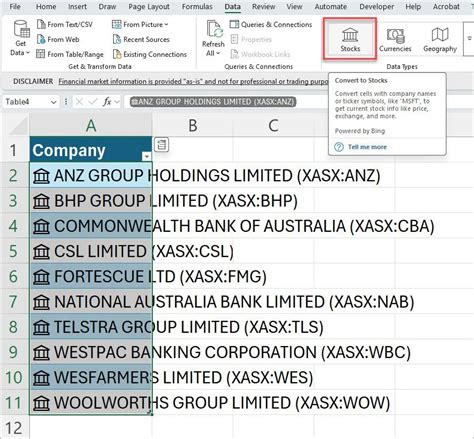The width and height of the screenshot is (474, 439).
Task: Open the financial market disclaimer link
Action: (193, 81)
